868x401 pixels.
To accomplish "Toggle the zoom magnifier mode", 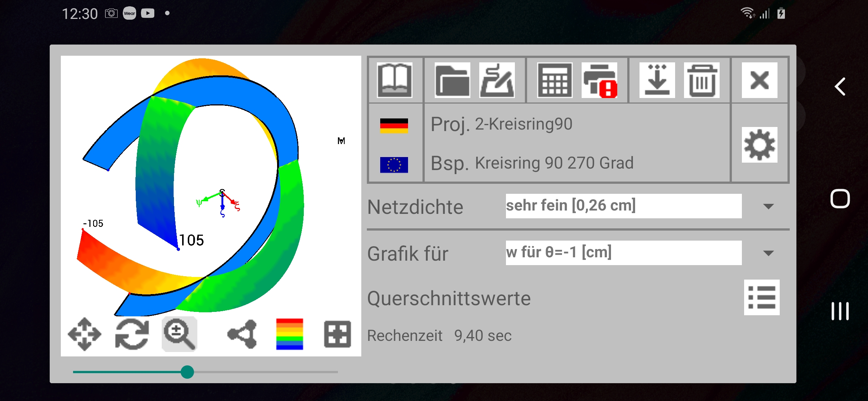I will click(x=179, y=334).
